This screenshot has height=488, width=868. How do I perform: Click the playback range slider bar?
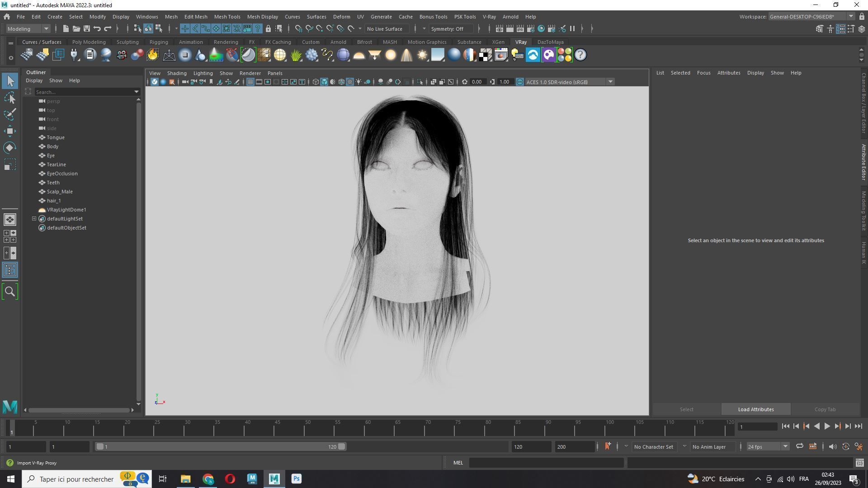(221, 446)
